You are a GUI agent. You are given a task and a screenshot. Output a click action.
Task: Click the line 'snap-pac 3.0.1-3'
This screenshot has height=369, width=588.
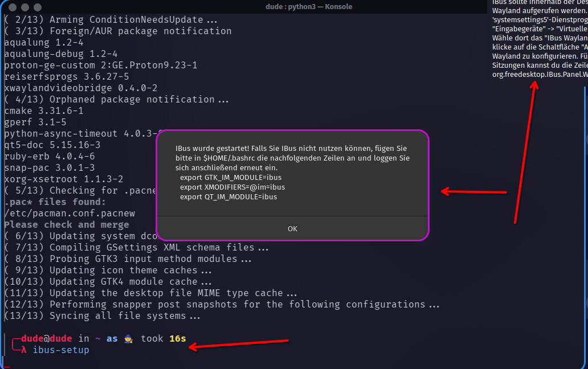50,168
